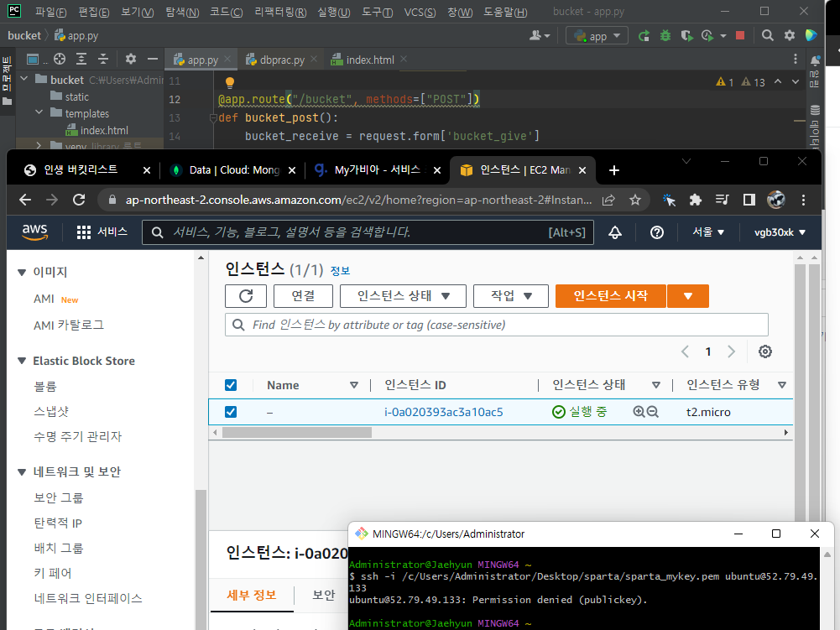Viewport: 840px width, 630px height.
Task: Bookmark this page with star icon
Action: pyautogui.click(x=635, y=200)
